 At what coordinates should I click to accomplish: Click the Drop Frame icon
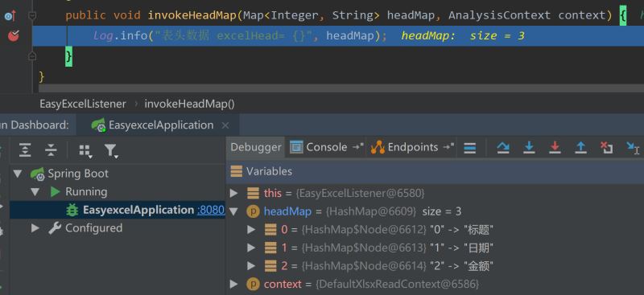(x=607, y=148)
